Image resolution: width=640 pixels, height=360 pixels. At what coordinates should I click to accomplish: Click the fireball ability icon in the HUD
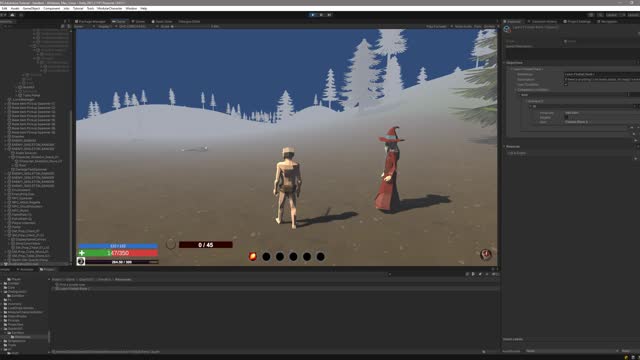[x=253, y=256]
